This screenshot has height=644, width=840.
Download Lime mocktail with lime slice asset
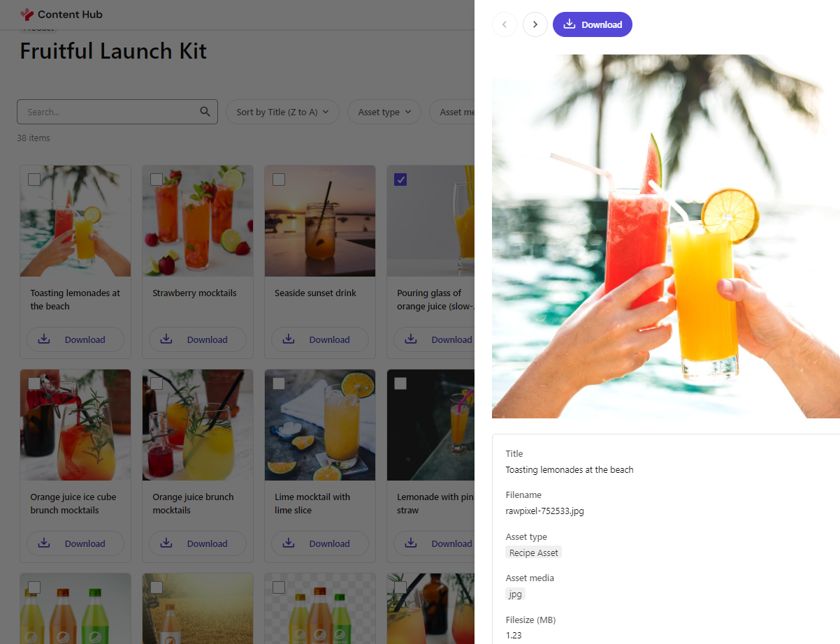[x=320, y=543]
